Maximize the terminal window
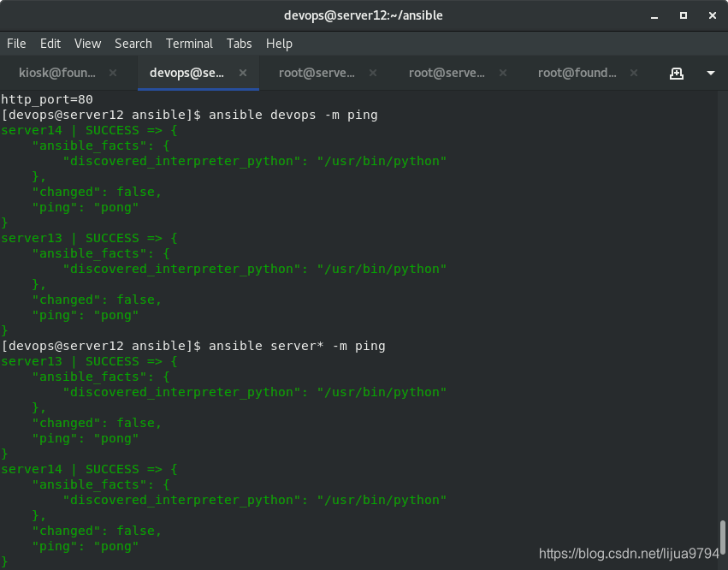This screenshot has height=570, width=728. (x=684, y=15)
